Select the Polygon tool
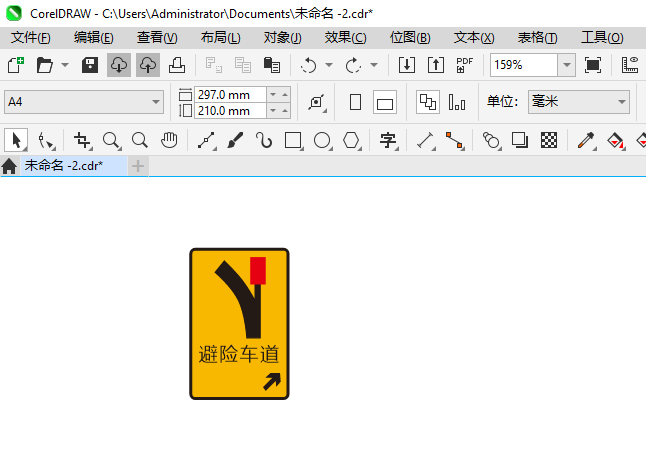Viewport: 646px width, 452px height. [x=351, y=140]
